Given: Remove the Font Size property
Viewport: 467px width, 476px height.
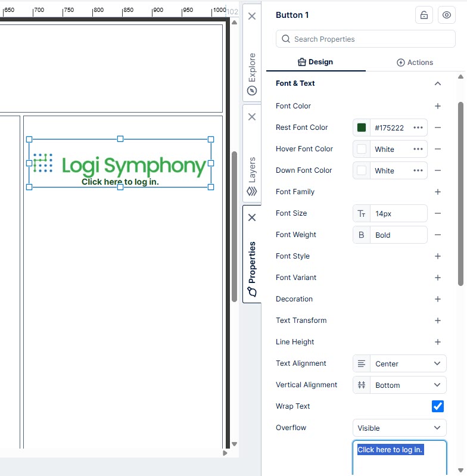Looking at the screenshot, I should coord(437,213).
